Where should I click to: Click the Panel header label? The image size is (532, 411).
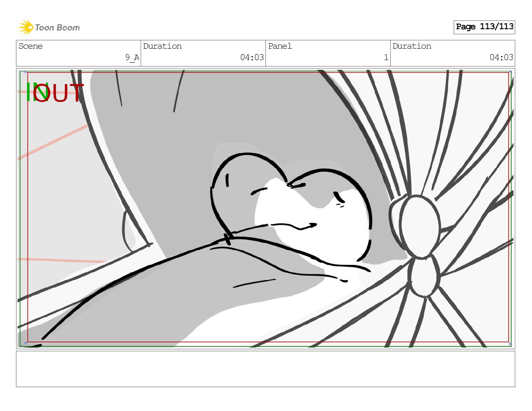tap(280, 46)
